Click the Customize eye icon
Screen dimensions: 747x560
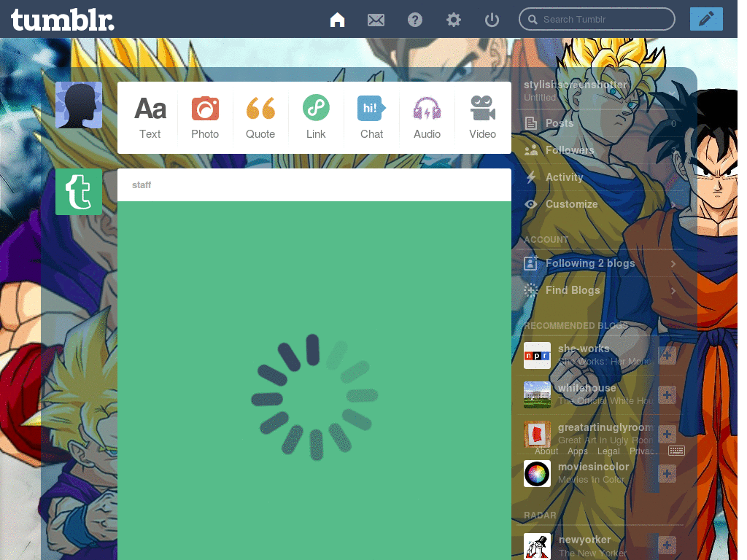(x=531, y=204)
